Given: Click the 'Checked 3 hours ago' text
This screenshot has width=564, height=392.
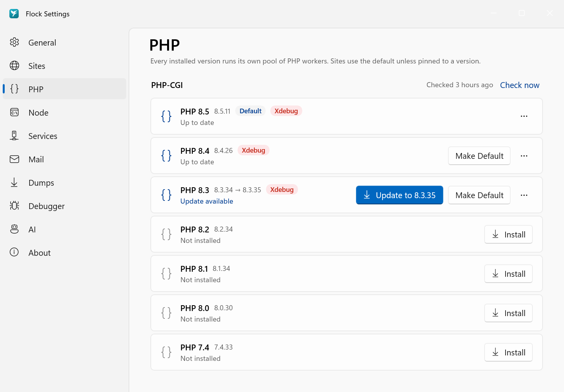Looking at the screenshot, I should (460, 85).
